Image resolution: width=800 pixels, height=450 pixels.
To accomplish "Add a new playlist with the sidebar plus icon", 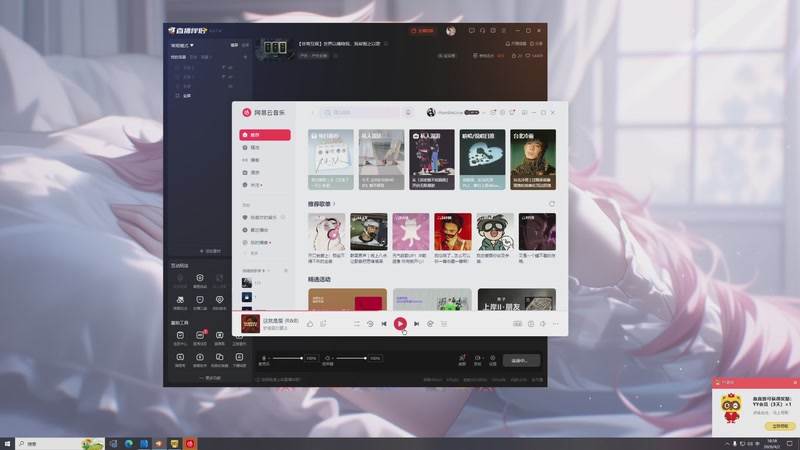I will tap(286, 270).
